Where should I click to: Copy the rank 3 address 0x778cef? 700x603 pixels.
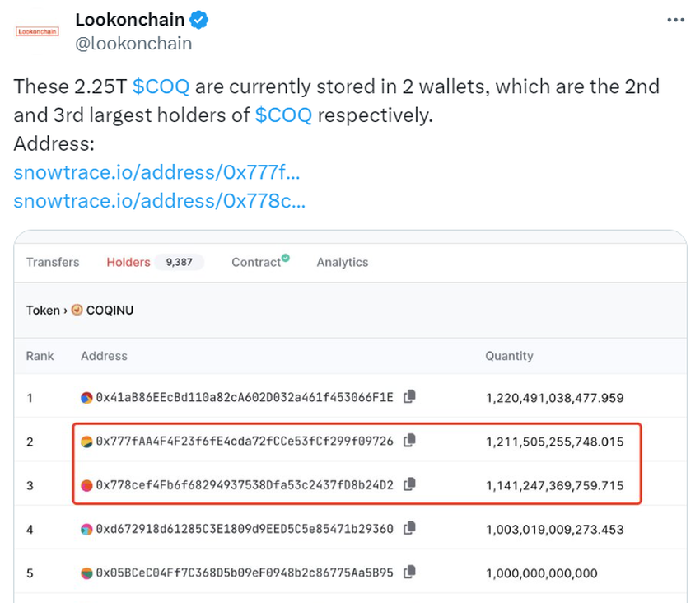tap(409, 484)
